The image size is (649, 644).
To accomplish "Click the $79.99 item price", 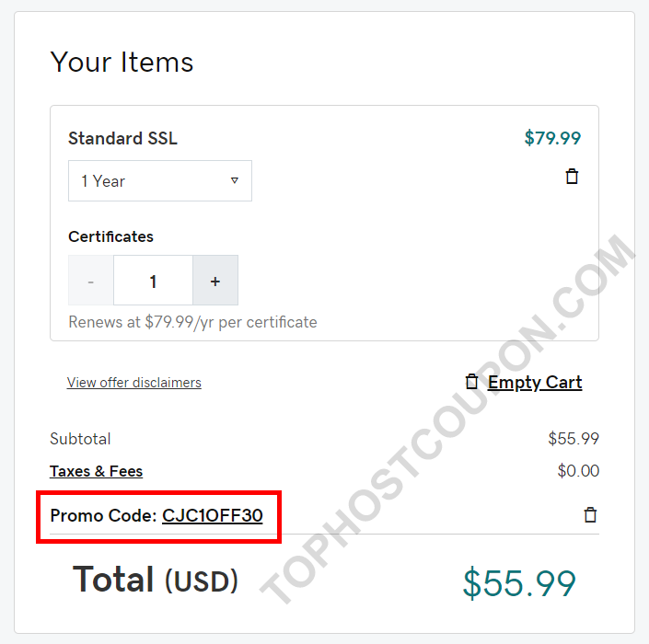I will click(552, 138).
